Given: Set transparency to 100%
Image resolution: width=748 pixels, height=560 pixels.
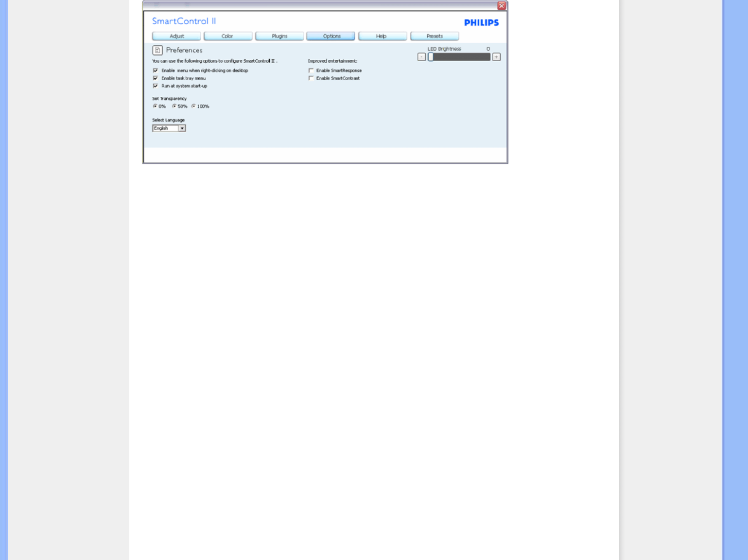Looking at the screenshot, I should [x=193, y=106].
